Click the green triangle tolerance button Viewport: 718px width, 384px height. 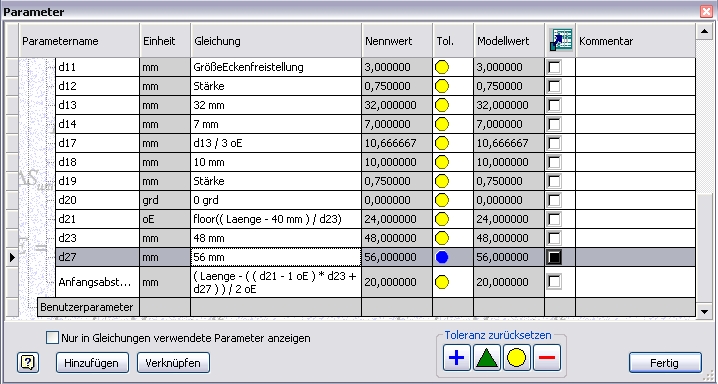487,358
